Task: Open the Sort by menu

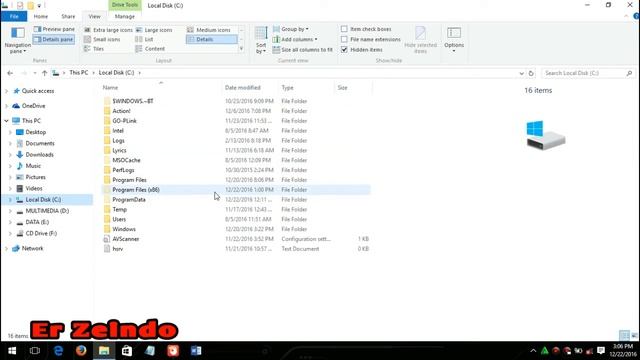Action: tap(261, 40)
